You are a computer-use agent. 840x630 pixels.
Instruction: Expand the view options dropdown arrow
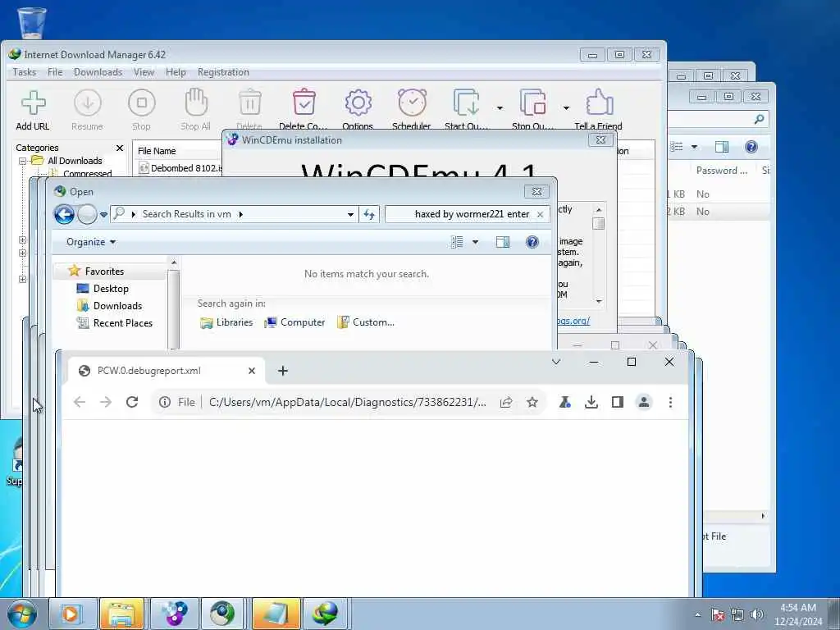coord(475,242)
